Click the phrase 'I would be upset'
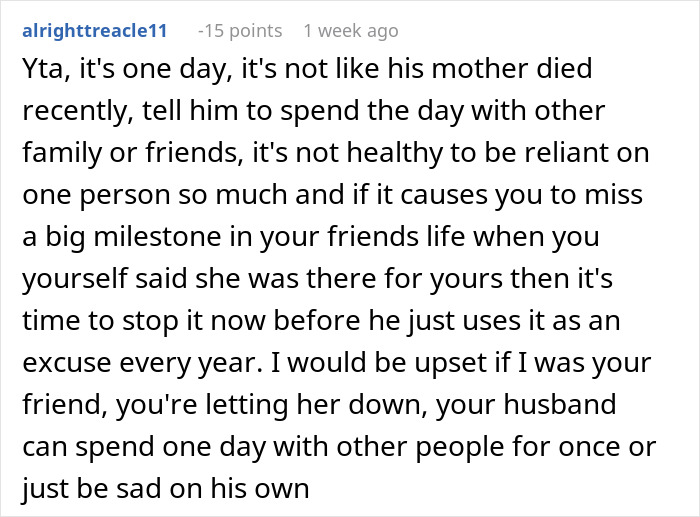The height and width of the screenshot is (517, 700). (379, 363)
